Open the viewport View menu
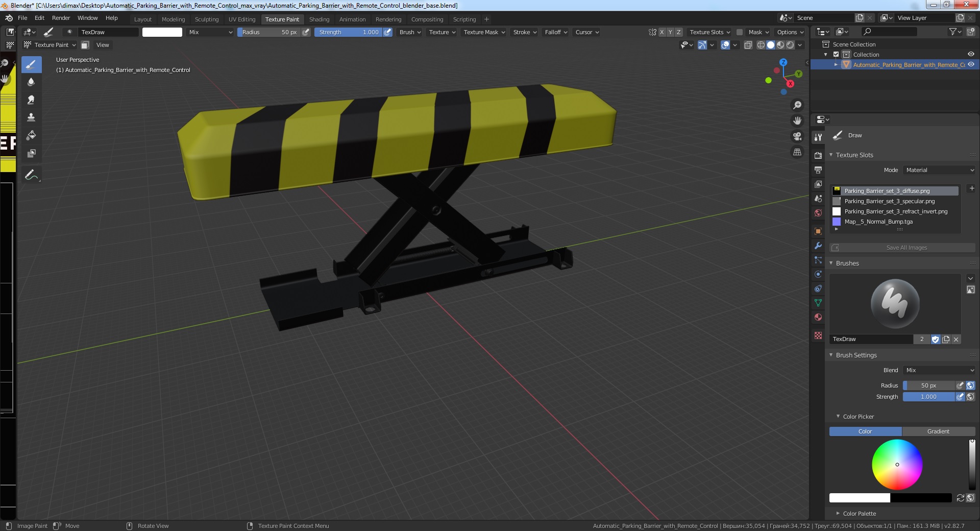 pyautogui.click(x=103, y=45)
